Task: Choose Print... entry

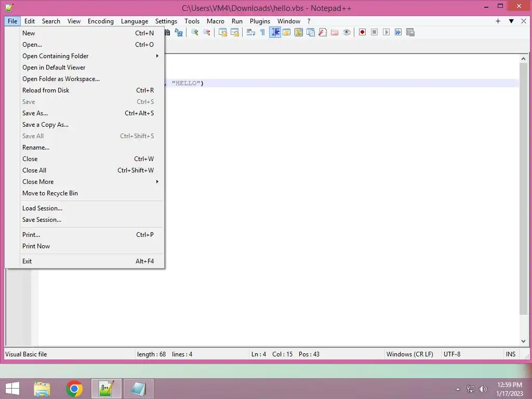Action: [85, 235]
